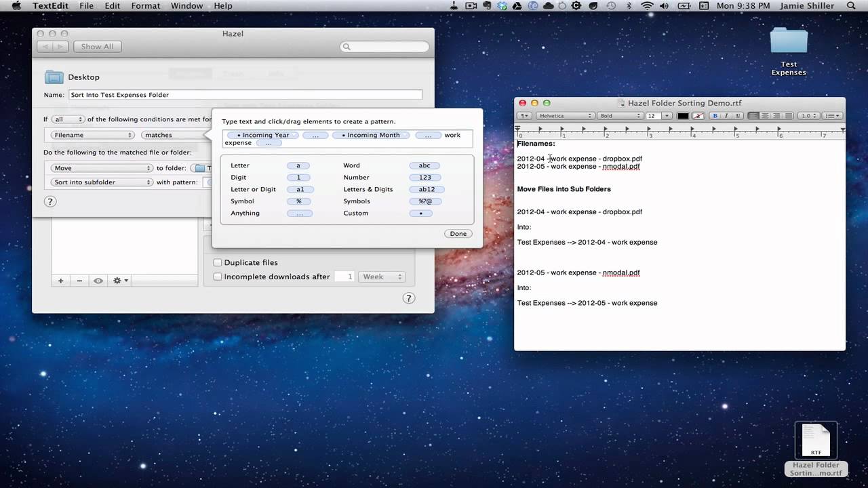868x488 pixels.
Task: Click the help button at Hazel window bottom right
Action: 408,298
